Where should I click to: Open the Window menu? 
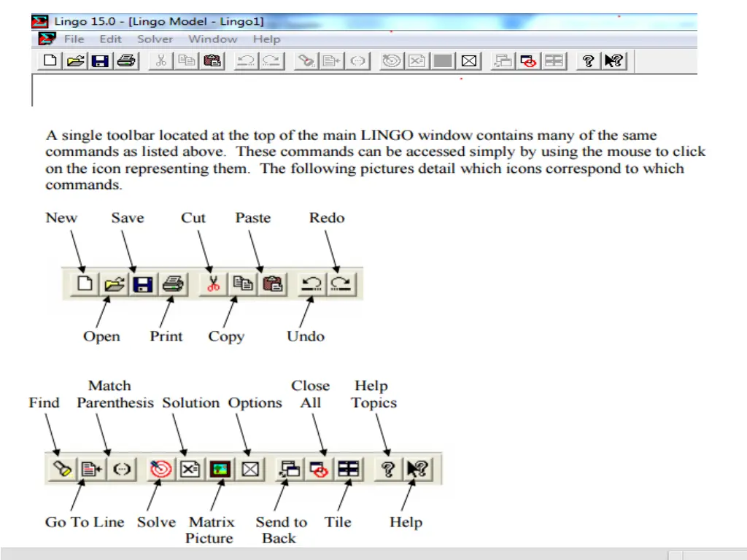tap(212, 39)
